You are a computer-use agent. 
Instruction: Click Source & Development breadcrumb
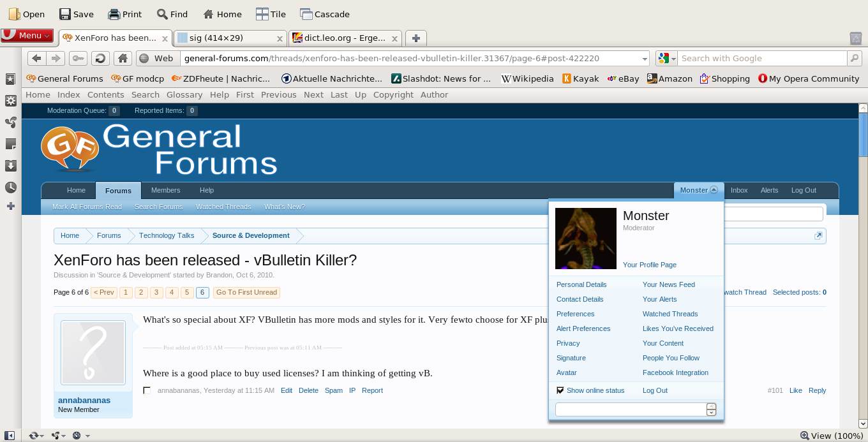pos(251,235)
